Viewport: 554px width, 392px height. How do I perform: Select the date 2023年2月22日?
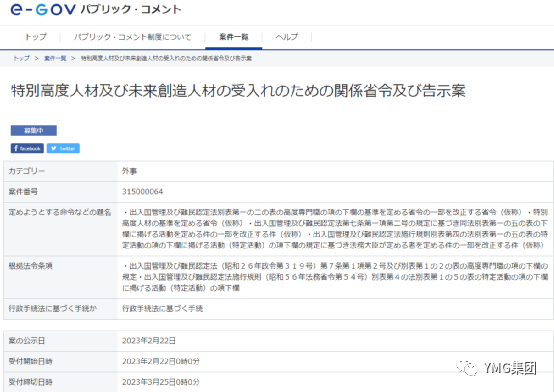tap(149, 341)
